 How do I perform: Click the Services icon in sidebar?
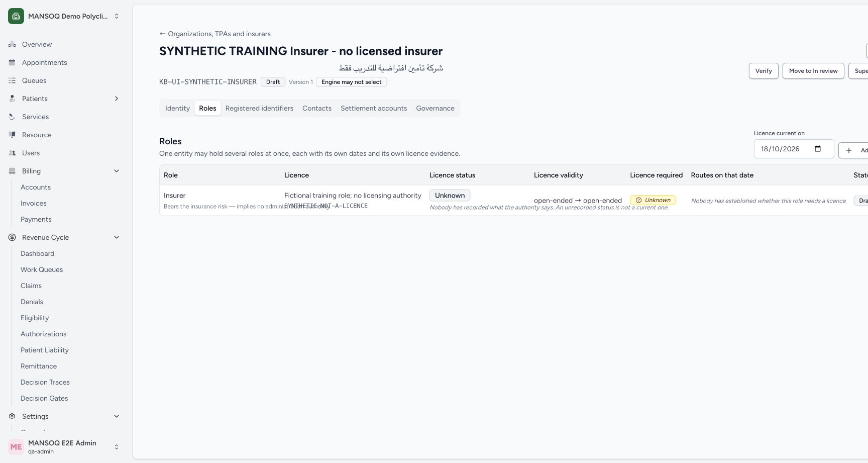[x=12, y=117]
